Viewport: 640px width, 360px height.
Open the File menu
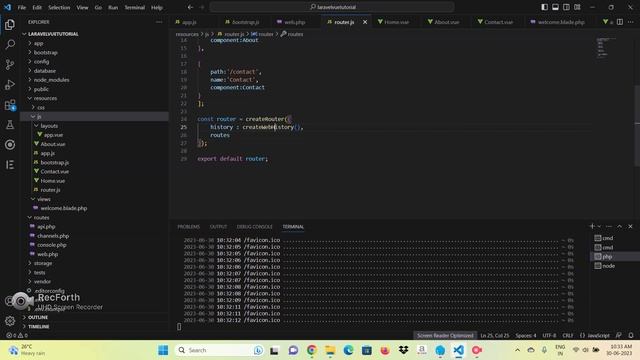[22, 7]
